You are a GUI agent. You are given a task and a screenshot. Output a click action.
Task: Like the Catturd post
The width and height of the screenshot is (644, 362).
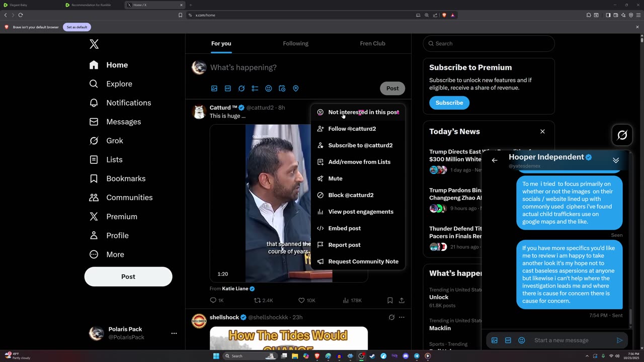point(306,300)
